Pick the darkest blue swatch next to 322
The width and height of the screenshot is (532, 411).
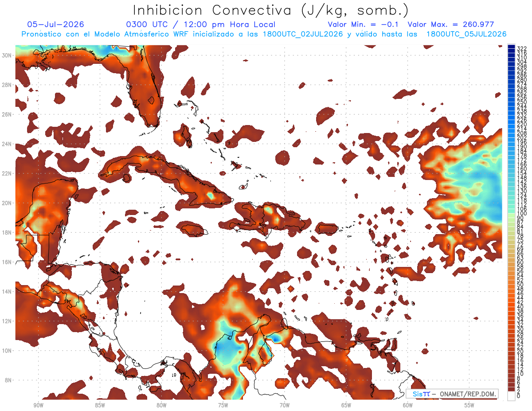511,47
